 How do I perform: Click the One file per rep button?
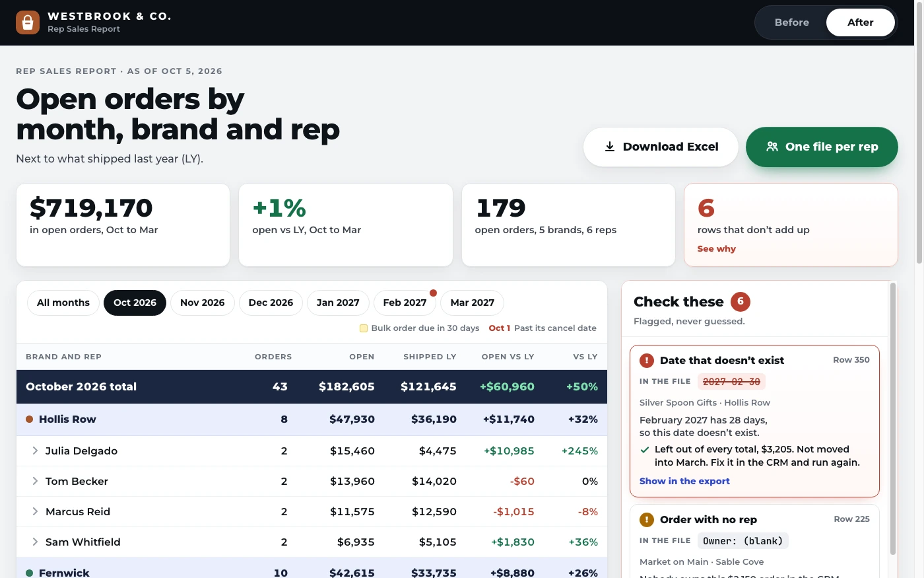[x=822, y=147]
